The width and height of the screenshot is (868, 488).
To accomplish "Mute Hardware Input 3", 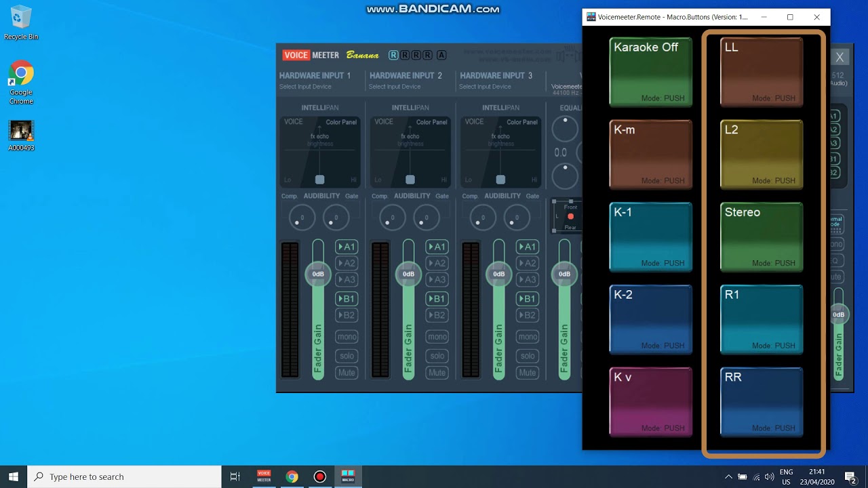I will coord(527,373).
